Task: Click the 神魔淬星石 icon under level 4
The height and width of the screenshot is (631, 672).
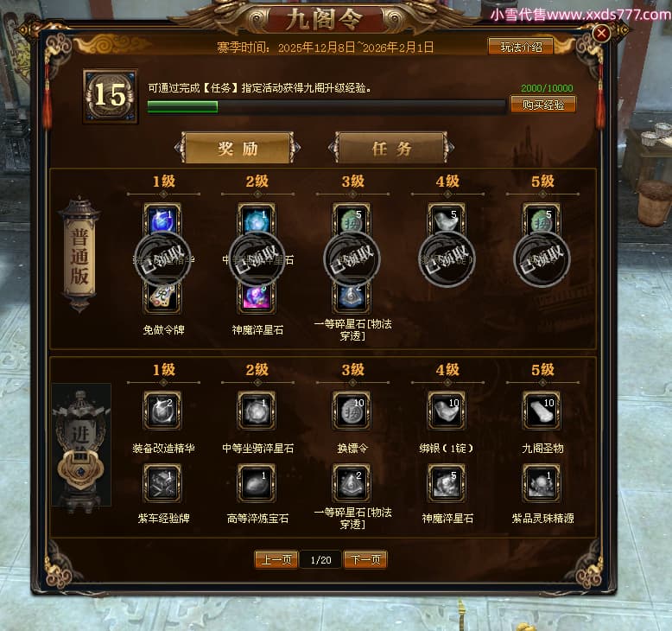Action: click(x=447, y=483)
